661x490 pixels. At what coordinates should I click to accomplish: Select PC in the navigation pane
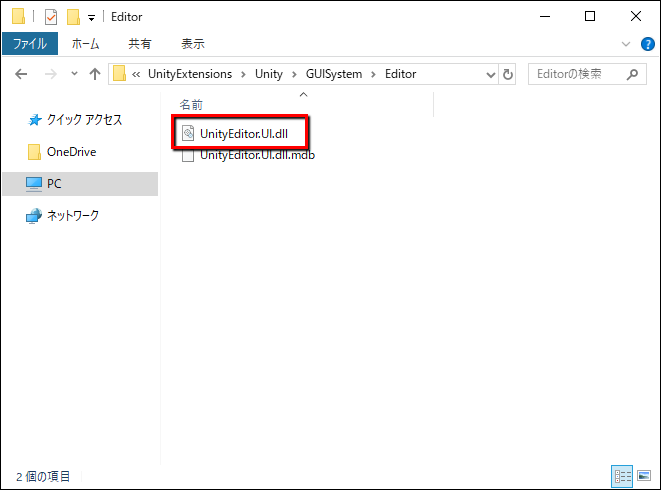(x=80, y=184)
